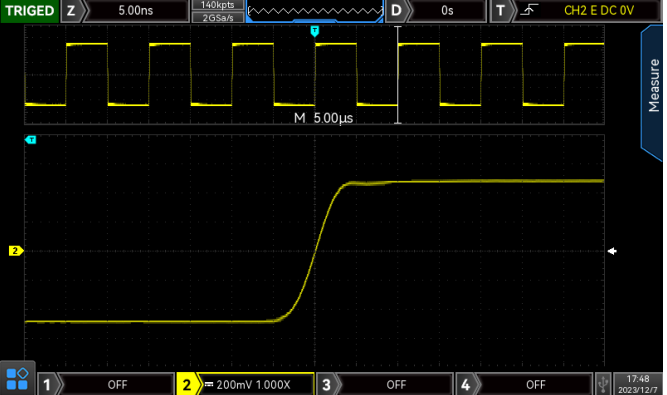Select the rising edge trigger icon
The width and height of the screenshot is (667, 395).
(529, 10)
